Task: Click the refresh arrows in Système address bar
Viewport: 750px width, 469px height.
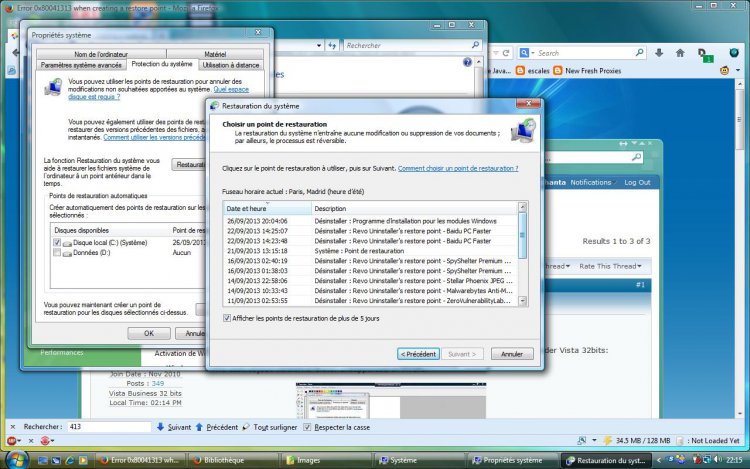Action: 332,45
